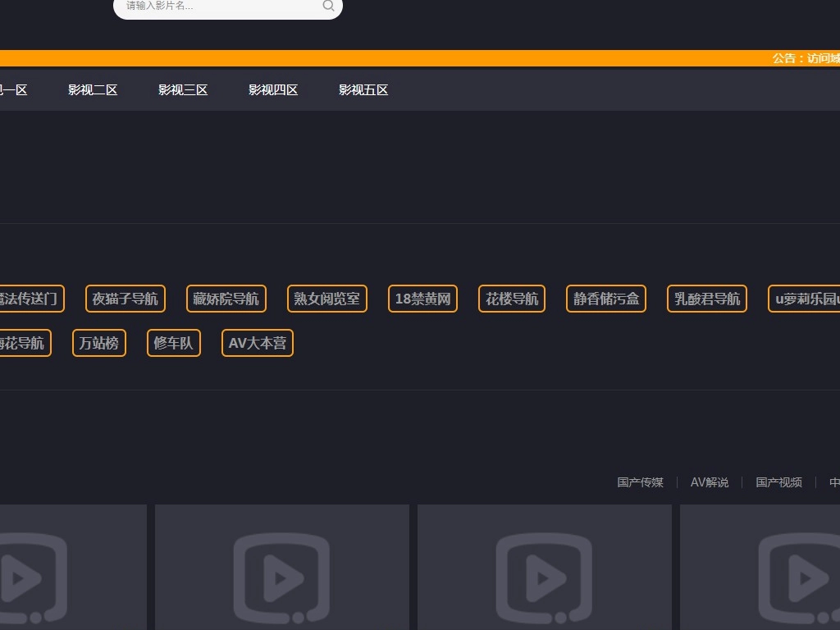Click the magnifier search icon
840x630 pixels.
tap(328, 7)
